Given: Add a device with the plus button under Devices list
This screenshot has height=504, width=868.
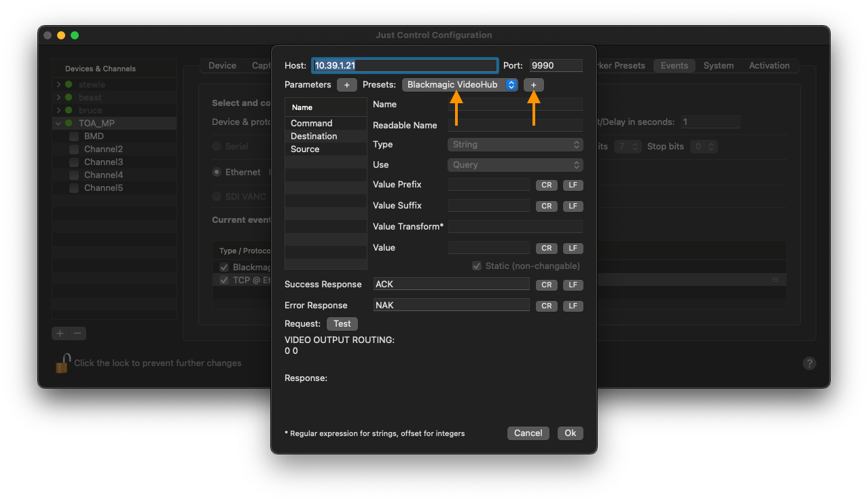Looking at the screenshot, I should pos(60,334).
